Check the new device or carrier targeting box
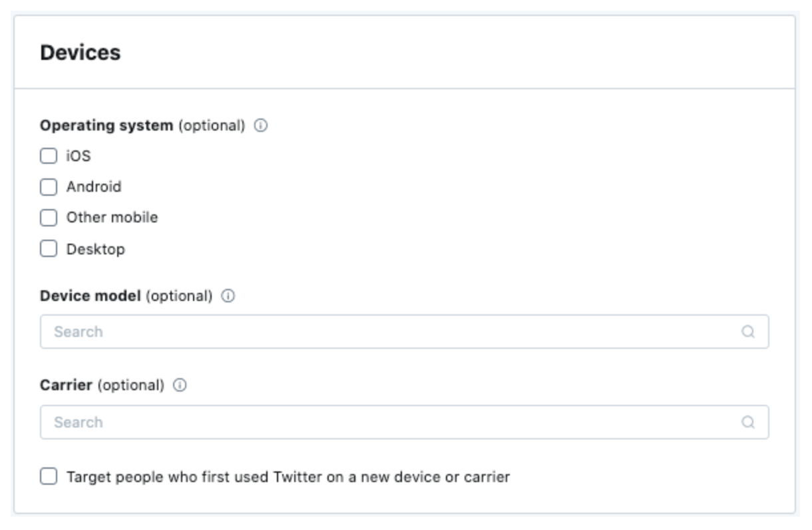This screenshot has width=812, height=530. click(x=49, y=477)
